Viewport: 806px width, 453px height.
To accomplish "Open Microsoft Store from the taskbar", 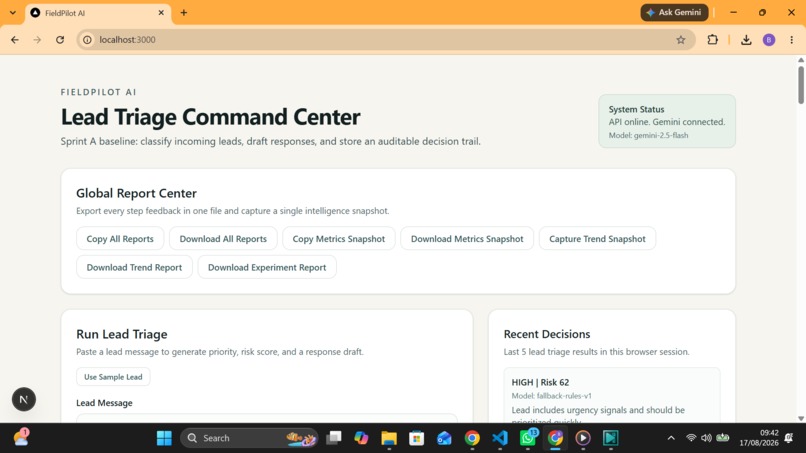I will click(x=416, y=438).
